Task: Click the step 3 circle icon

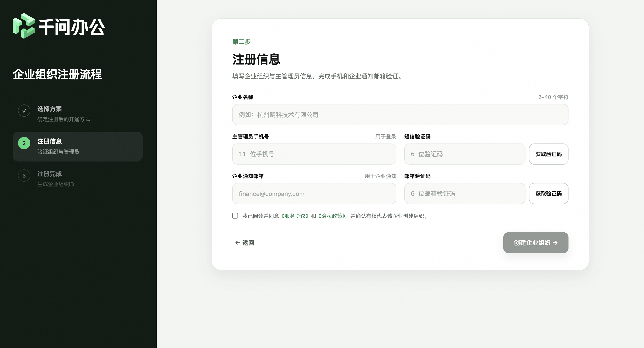Action: [24, 176]
